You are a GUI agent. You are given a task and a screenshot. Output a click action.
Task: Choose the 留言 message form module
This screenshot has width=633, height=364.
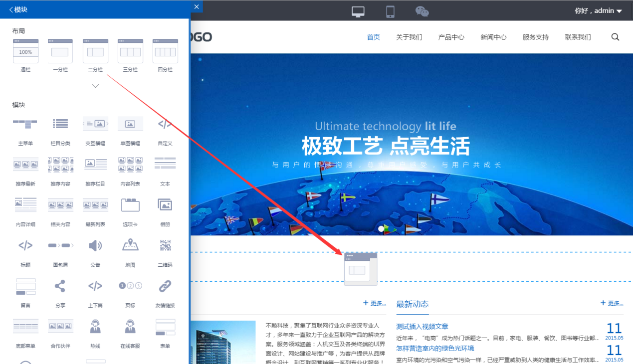pyautogui.click(x=25, y=286)
